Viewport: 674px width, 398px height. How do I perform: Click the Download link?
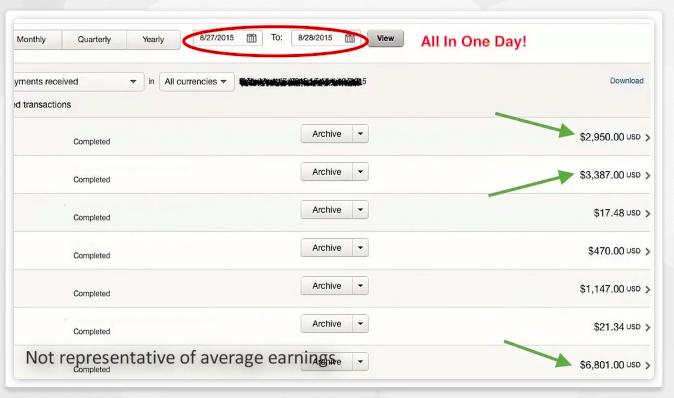pos(626,81)
